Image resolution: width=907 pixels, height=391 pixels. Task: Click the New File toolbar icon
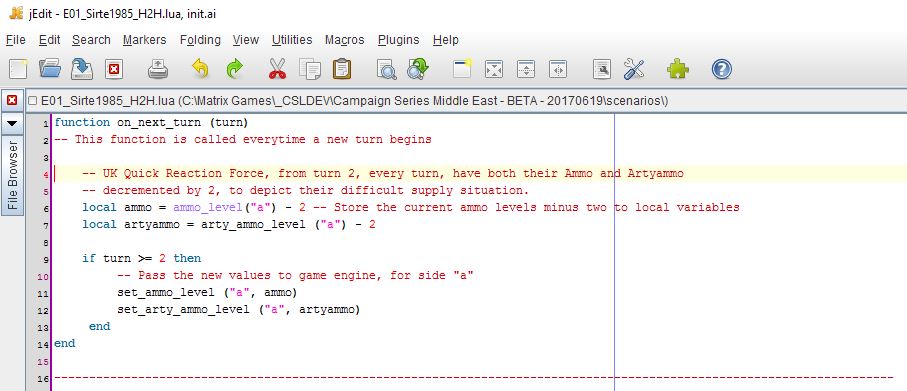coord(19,69)
